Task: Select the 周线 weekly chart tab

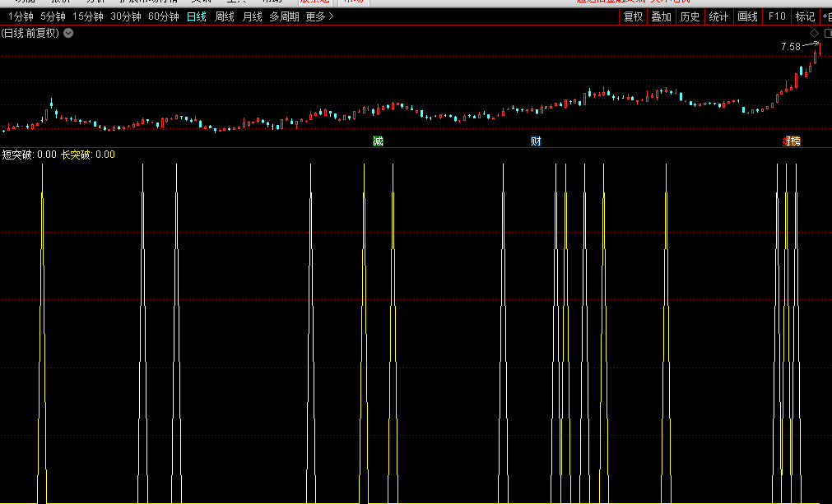Action: [x=225, y=16]
